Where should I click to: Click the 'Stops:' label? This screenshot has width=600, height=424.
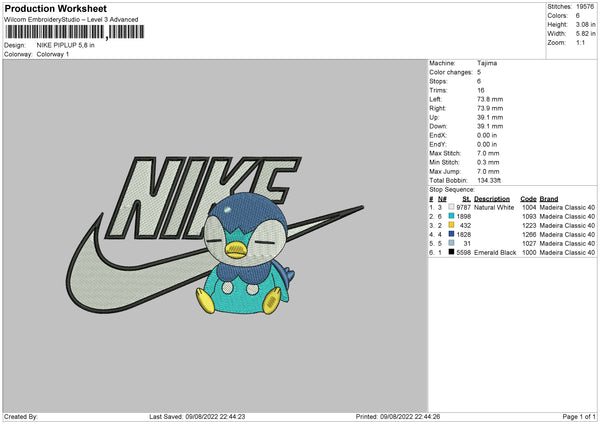tap(438, 81)
